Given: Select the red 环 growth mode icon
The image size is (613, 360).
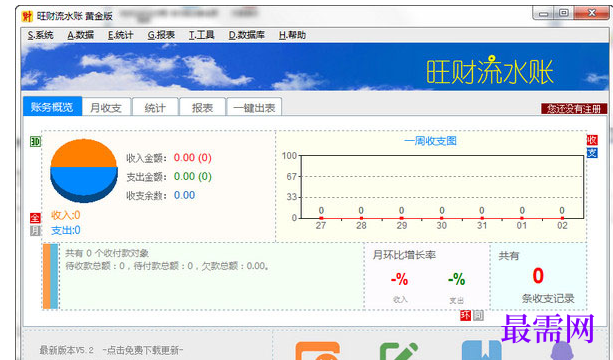Looking at the screenshot, I should (465, 315).
